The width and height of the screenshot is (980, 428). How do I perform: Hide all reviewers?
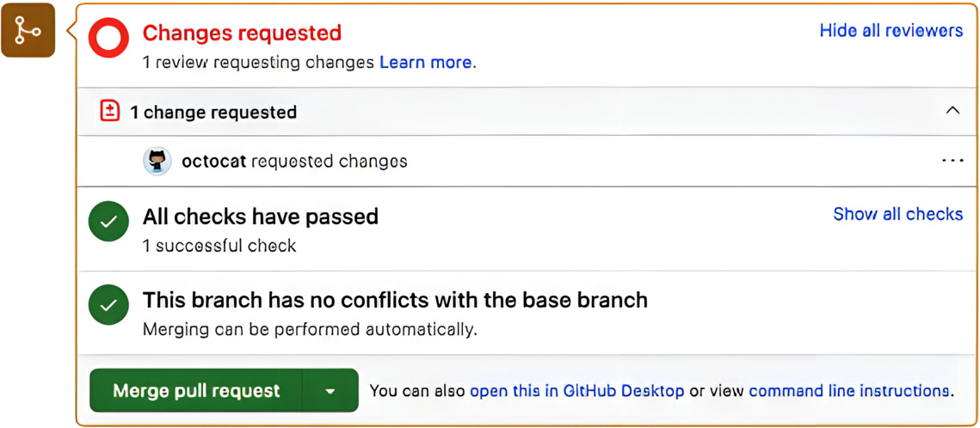[x=891, y=31]
